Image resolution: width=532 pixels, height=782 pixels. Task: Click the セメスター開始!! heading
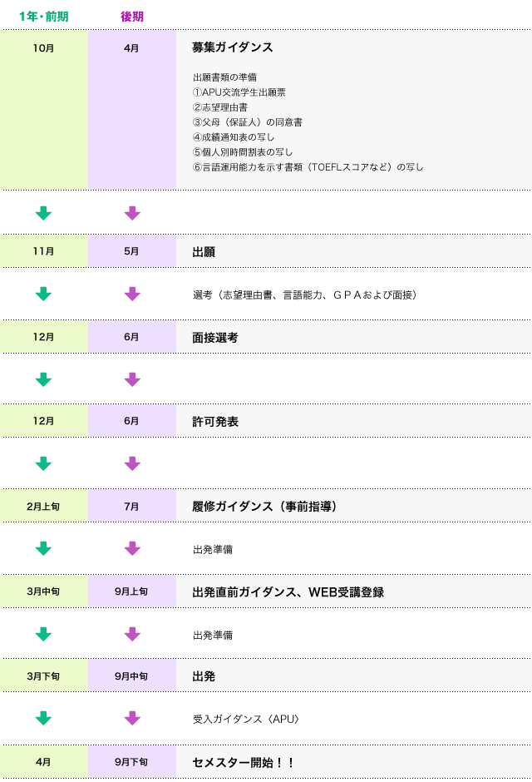point(243,762)
